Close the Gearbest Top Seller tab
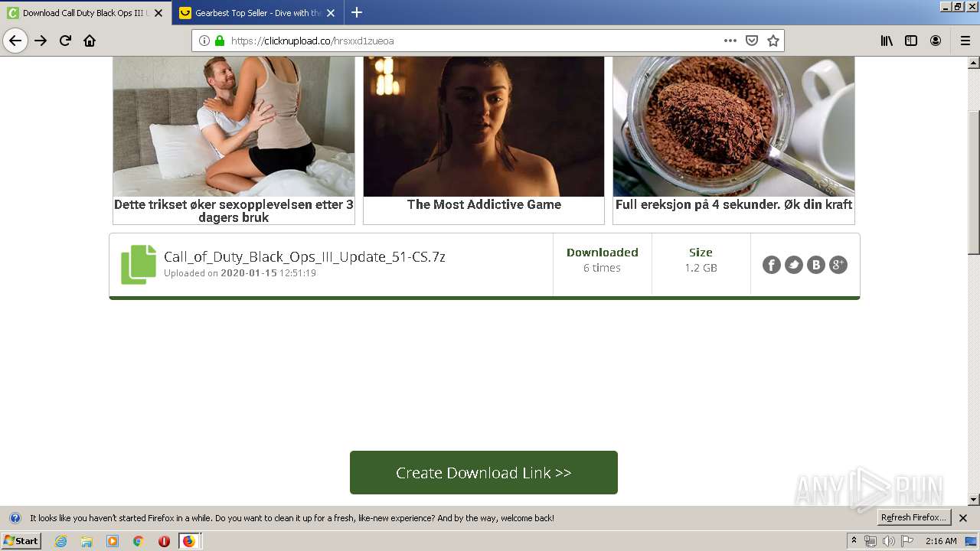The width and height of the screenshot is (980, 551). point(331,13)
